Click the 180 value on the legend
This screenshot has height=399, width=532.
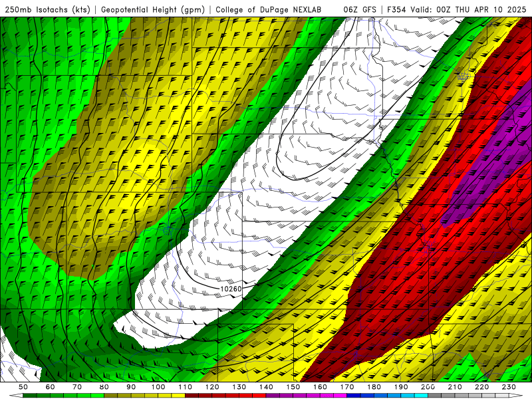pos(374,387)
